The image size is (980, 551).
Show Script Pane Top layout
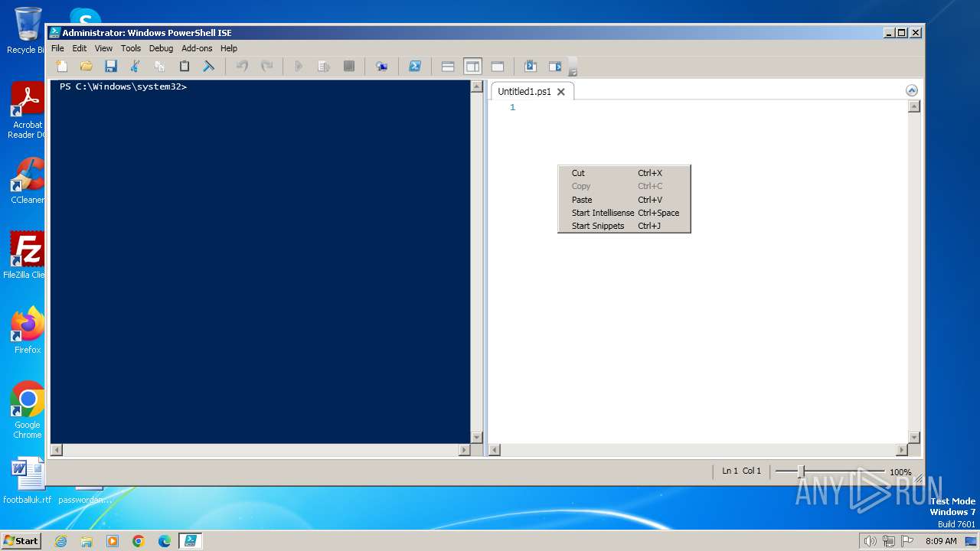point(448,67)
